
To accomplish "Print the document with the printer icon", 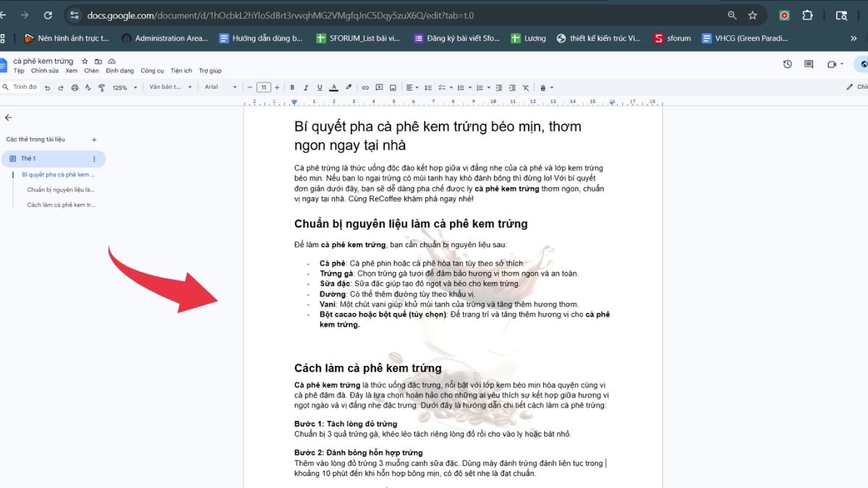I will pyautogui.click(x=74, y=87).
